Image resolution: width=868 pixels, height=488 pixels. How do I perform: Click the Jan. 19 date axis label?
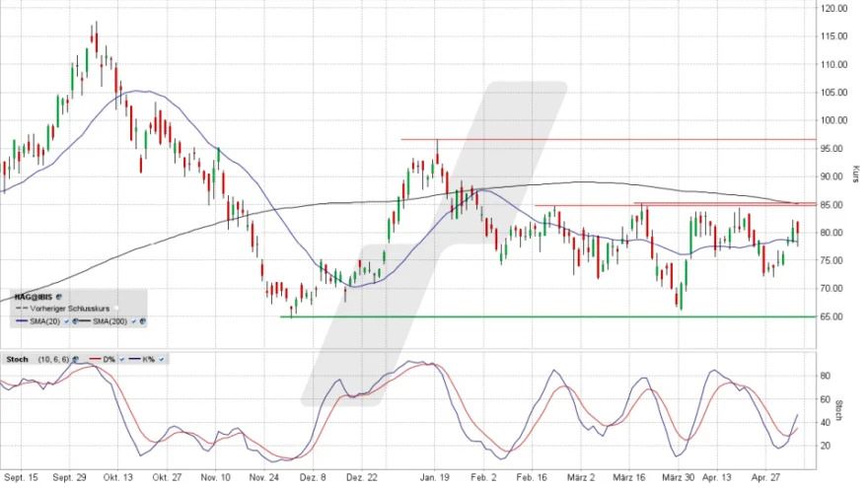(435, 477)
